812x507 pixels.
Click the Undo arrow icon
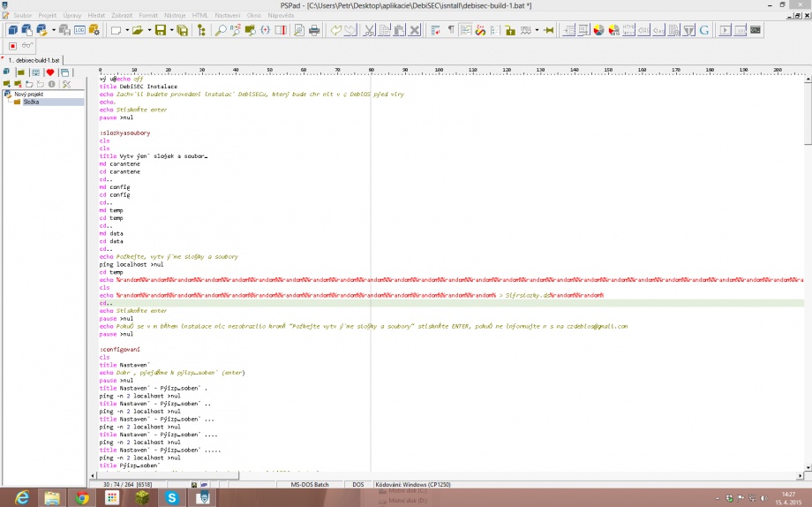336,30
